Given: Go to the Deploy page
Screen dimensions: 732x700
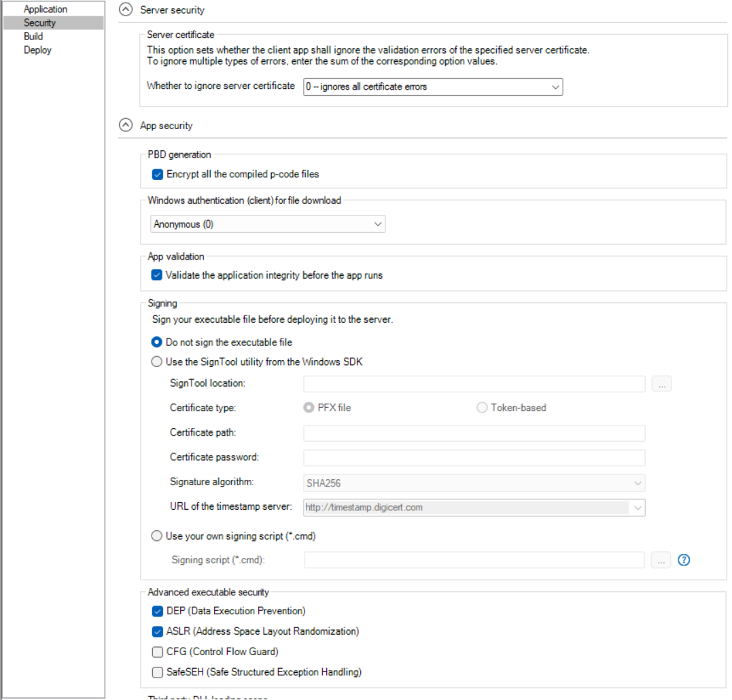Looking at the screenshot, I should coord(37,50).
